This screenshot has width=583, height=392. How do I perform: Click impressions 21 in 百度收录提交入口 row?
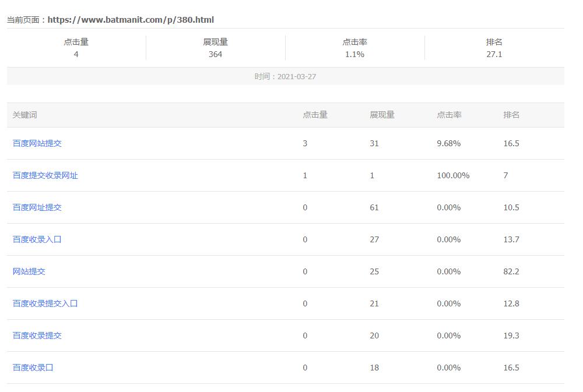[374, 303]
